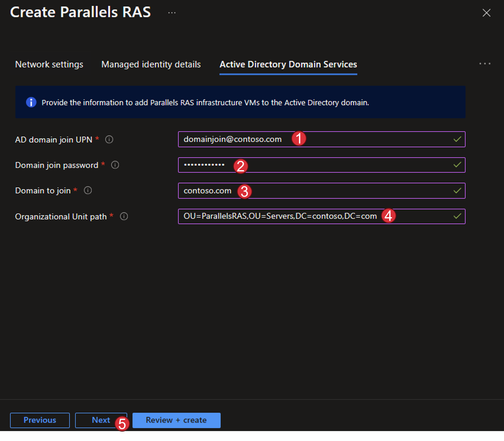Click info icon next to AD domain join UPN
Viewport: 504px width, 441px height.
point(109,140)
